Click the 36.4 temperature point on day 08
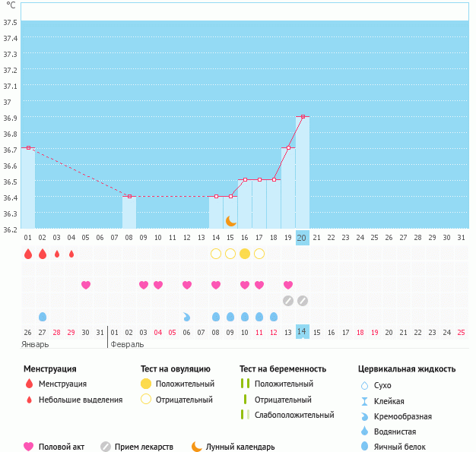476x452 pixels. point(129,196)
